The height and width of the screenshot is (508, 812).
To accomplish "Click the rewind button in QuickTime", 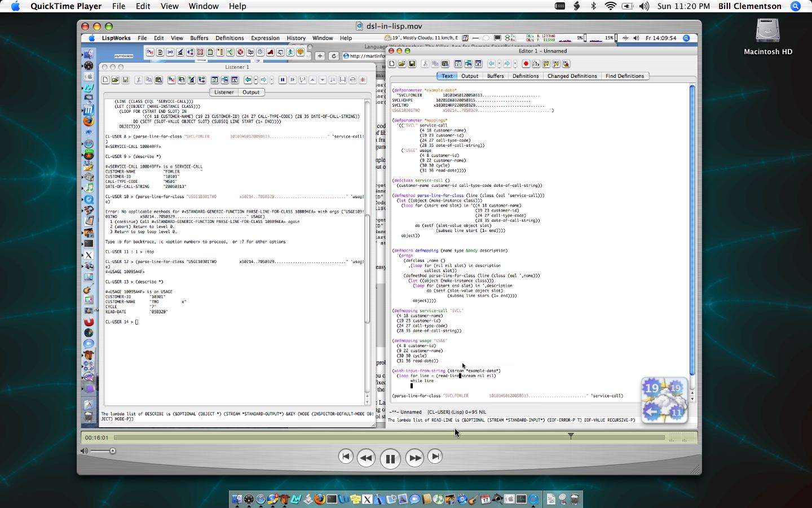I will [x=365, y=458].
